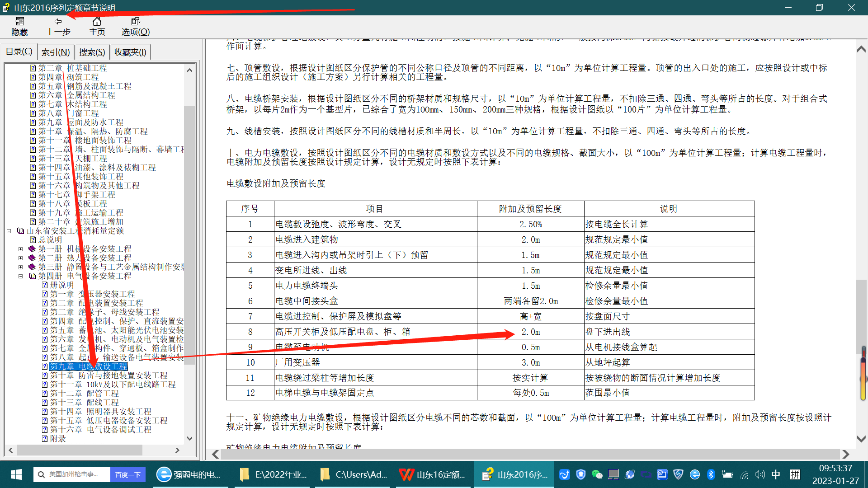Select 第四章 砌筑工程 in tree
The image size is (868, 488).
68,77
